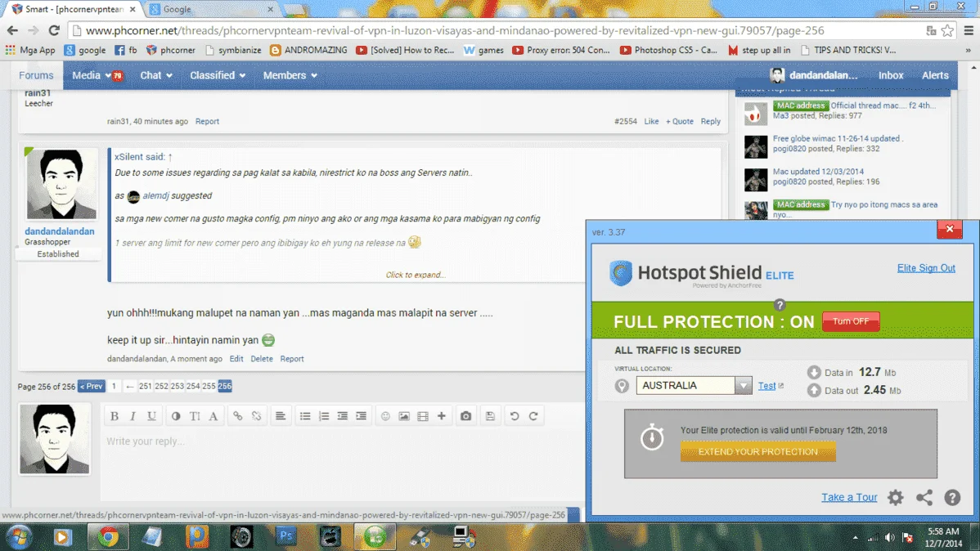Toggle underline formatting in reply editor
Image resolution: width=980 pixels, height=551 pixels.
pyautogui.click(x=151, y=416)
